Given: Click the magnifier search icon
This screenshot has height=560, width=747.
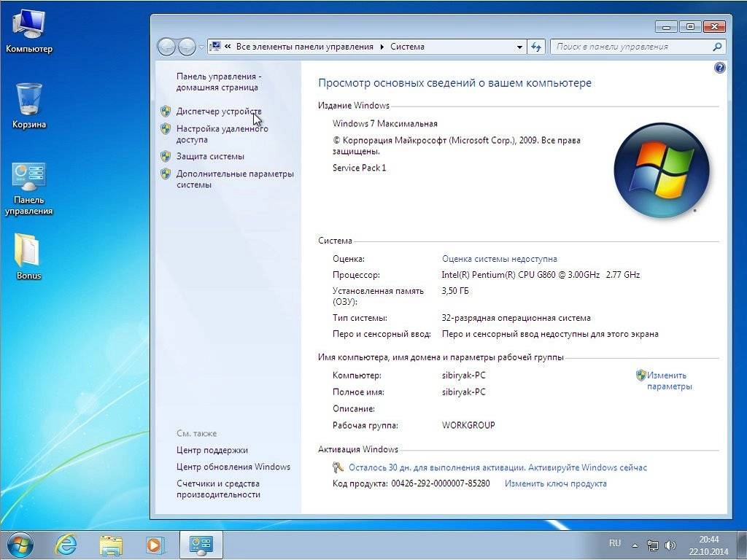Looking at the screenshot, I should (717, 47).
